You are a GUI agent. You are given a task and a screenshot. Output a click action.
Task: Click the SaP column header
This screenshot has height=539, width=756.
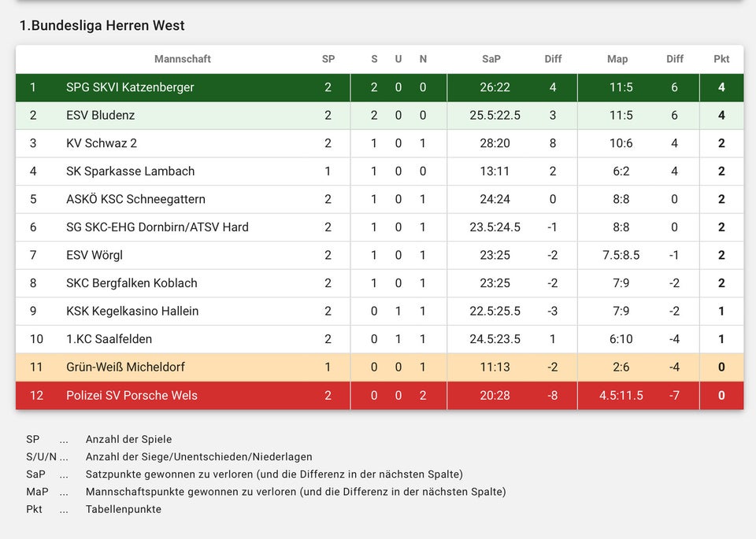click(491, 59)
